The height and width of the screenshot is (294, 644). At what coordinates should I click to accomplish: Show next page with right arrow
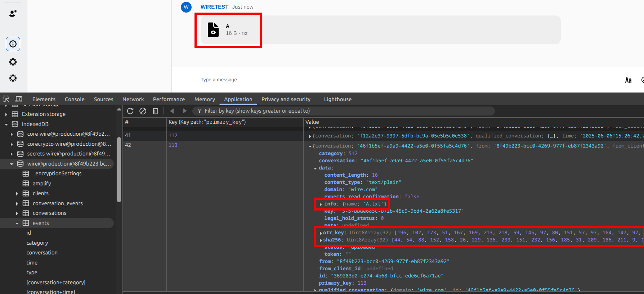pos(185,111)
